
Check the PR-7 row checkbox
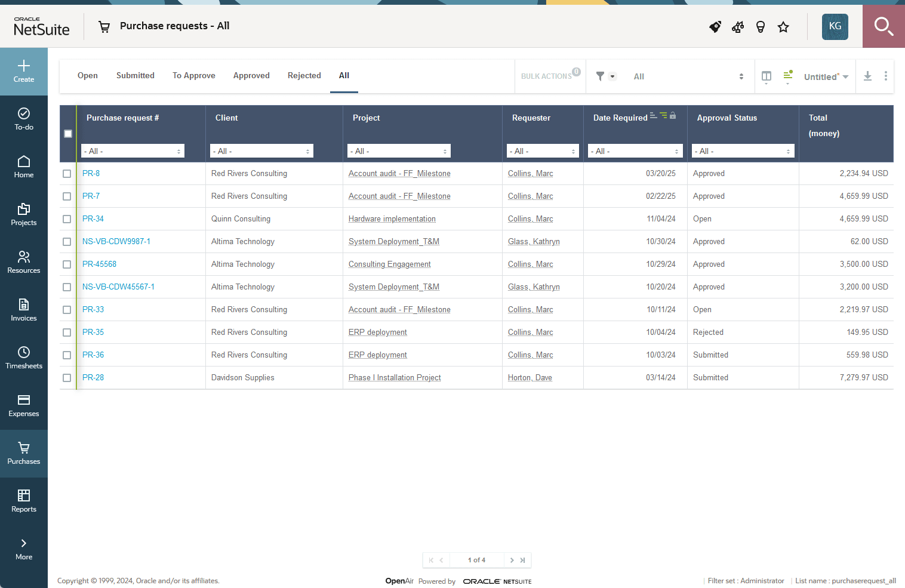pyautogui.click(x=67, y=196)
